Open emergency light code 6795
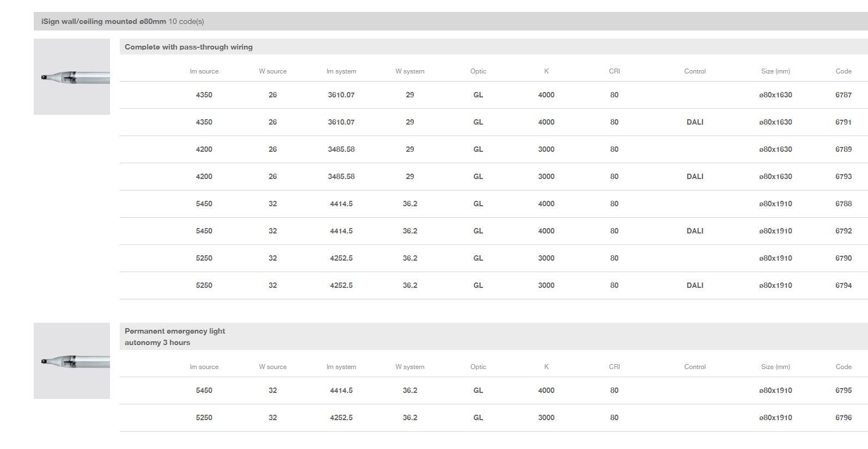 click(843, 390)
